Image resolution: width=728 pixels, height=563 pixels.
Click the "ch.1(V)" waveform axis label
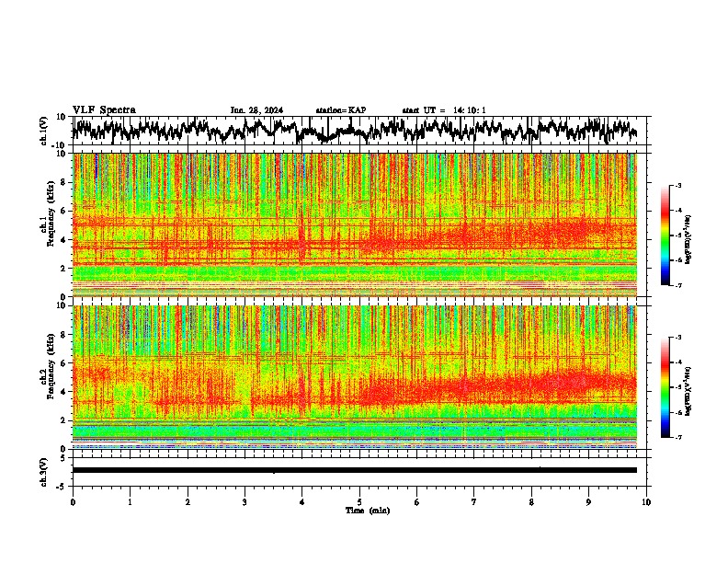[x=44, y=131]
